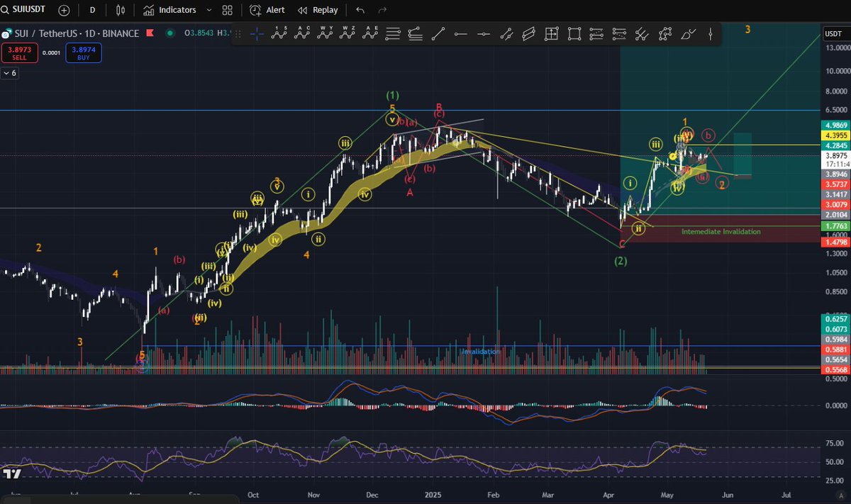
Task: Undo the last chart action
Action: pyautogui.click(x=360, y=10)
